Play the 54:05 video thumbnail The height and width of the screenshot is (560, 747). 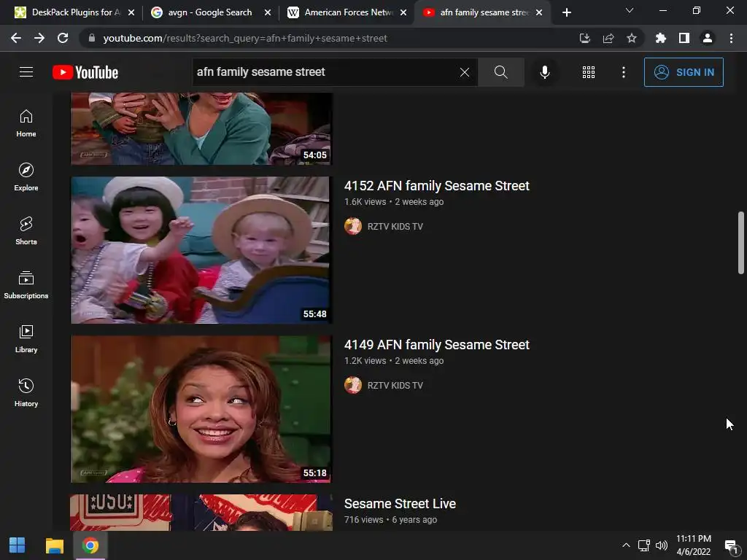click(x=201, y=128)
